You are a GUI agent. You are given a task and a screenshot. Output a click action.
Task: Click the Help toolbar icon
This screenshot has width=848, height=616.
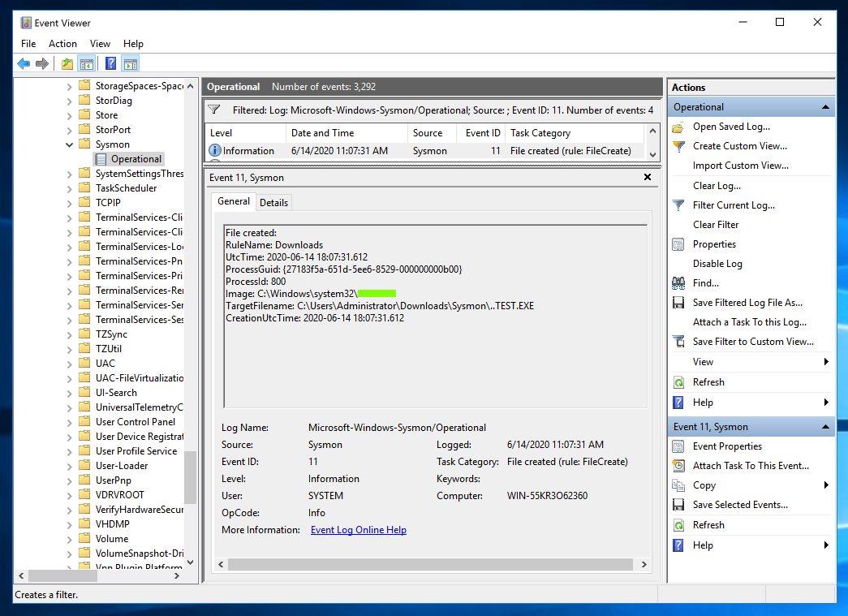[x=110, y=63]
